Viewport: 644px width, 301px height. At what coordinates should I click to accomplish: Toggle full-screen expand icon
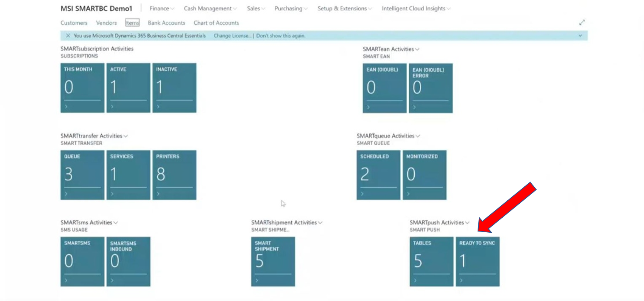coord(582,22)
